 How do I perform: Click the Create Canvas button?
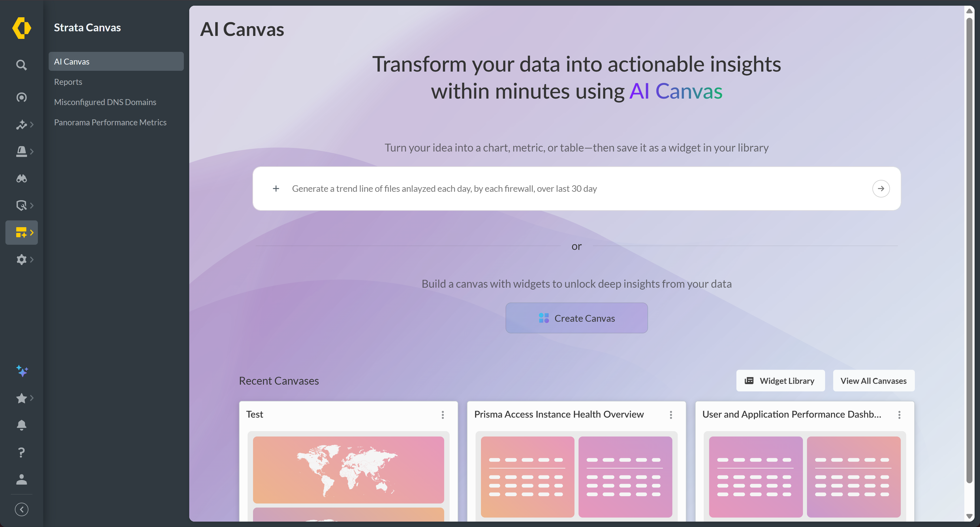(x=576, y=318)
